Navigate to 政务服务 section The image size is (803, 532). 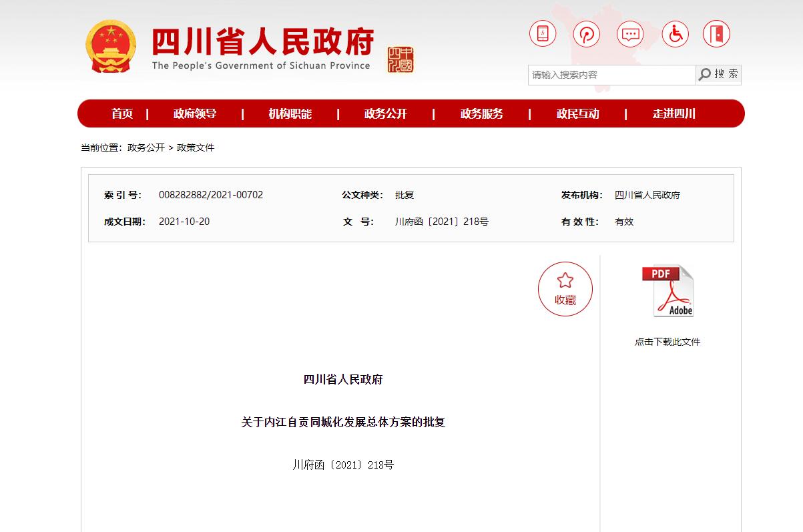click(x=482, y=114)
